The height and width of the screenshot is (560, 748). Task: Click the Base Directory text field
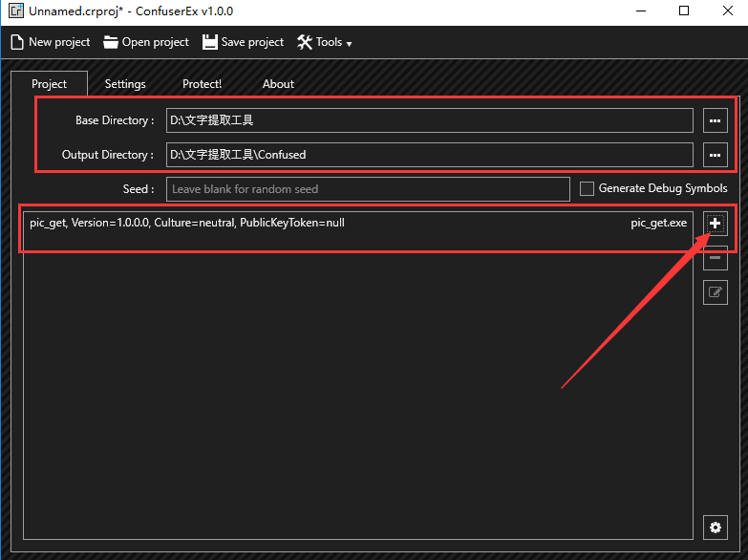429,120
